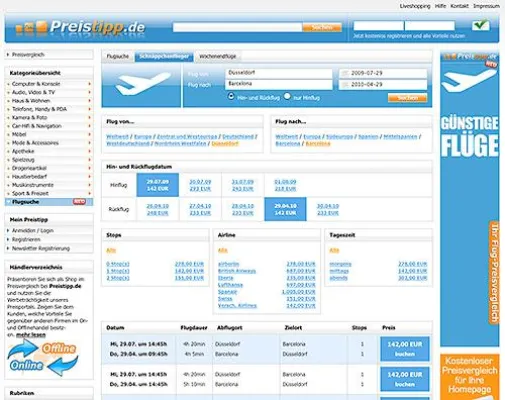505x400 pixels.
Task: Expand the Möbel category arrow
Action: [89, 134]
